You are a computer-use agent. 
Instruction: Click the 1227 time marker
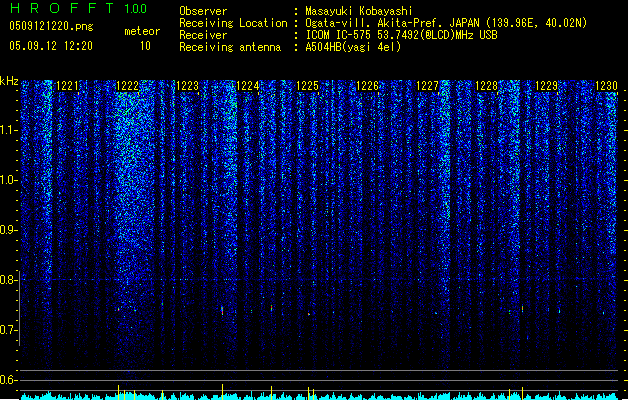tap(428, 86)
